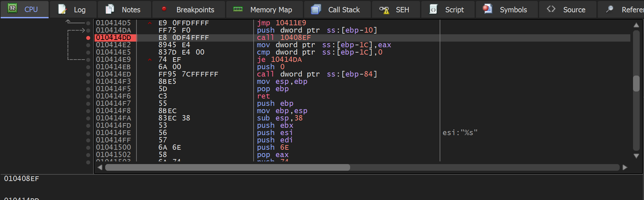Click scroll up arrow in disassembly
Screen dimensions: 644x200
tap(636, 25)
